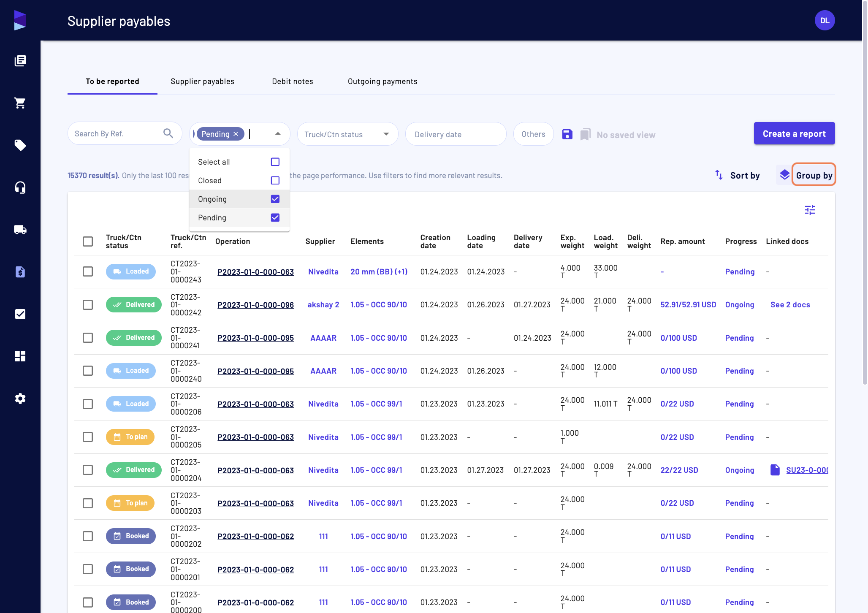Open the Truck/Ctn status dropdown

click(348, 134)
